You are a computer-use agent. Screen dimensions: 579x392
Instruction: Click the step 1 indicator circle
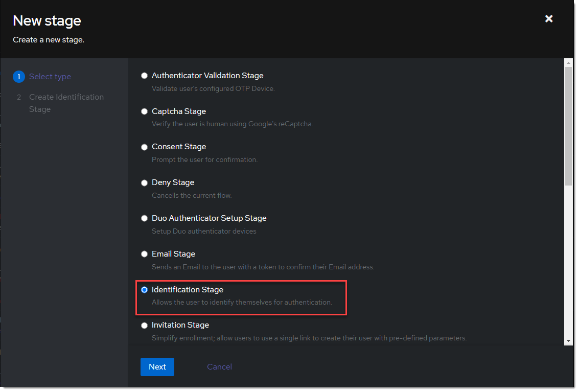[x=19, y=76]
